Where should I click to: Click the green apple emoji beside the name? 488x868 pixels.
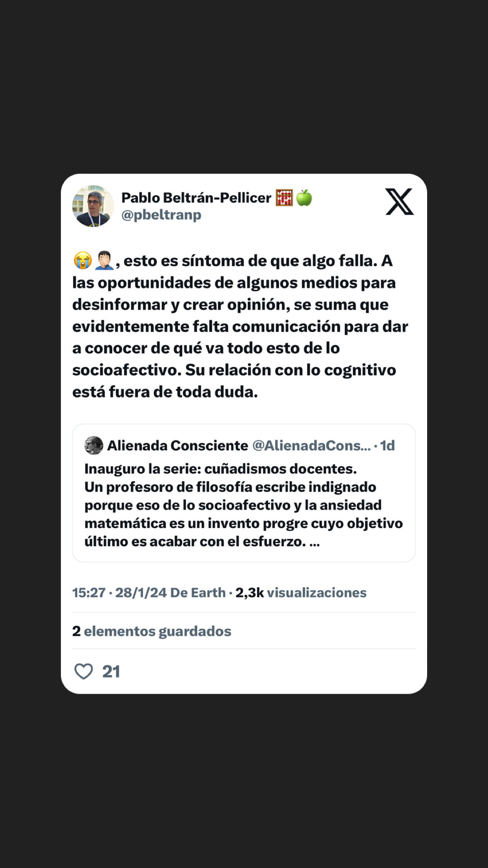[x=304, y=198]
